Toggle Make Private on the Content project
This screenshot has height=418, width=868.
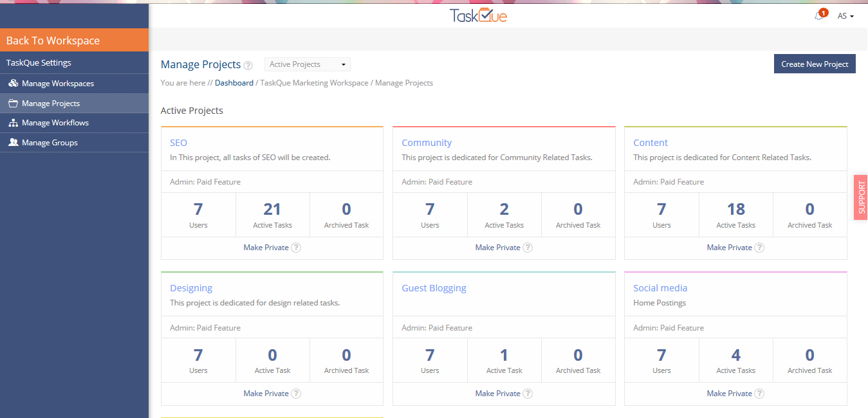coord(729,247)
